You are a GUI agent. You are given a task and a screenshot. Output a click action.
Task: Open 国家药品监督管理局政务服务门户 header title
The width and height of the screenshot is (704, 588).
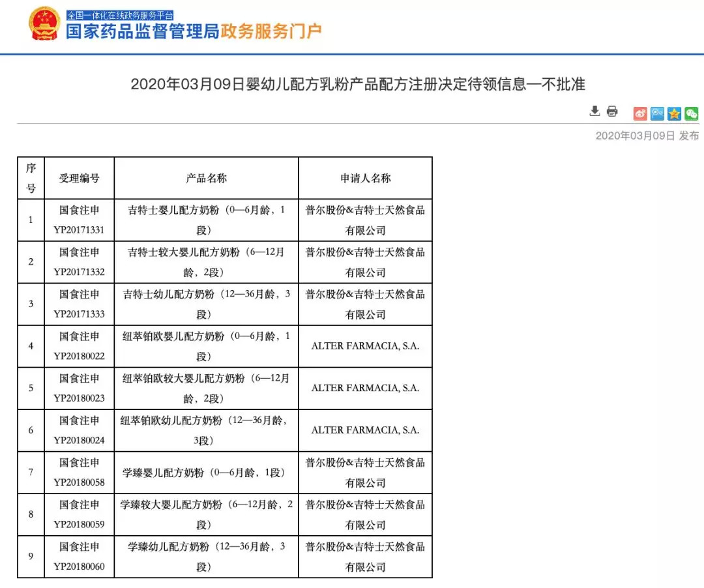(x=194, y=31)
